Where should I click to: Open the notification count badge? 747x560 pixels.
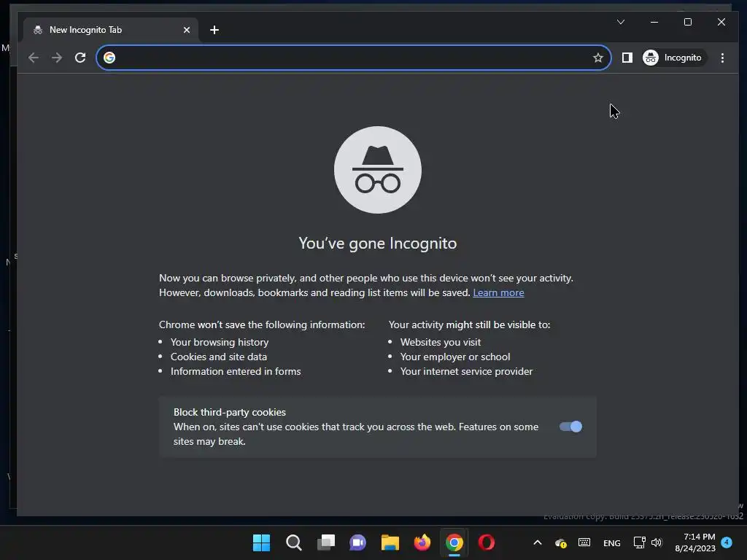point(727,542)
